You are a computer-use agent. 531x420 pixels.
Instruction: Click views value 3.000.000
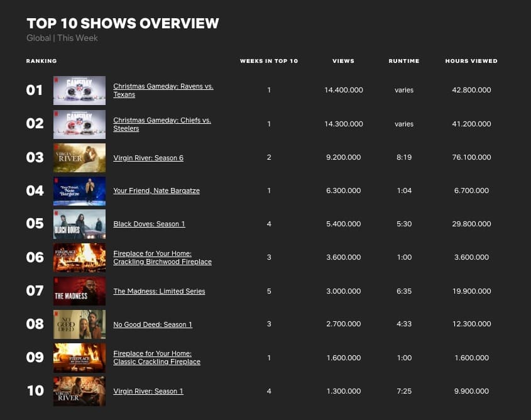[343, 291]
